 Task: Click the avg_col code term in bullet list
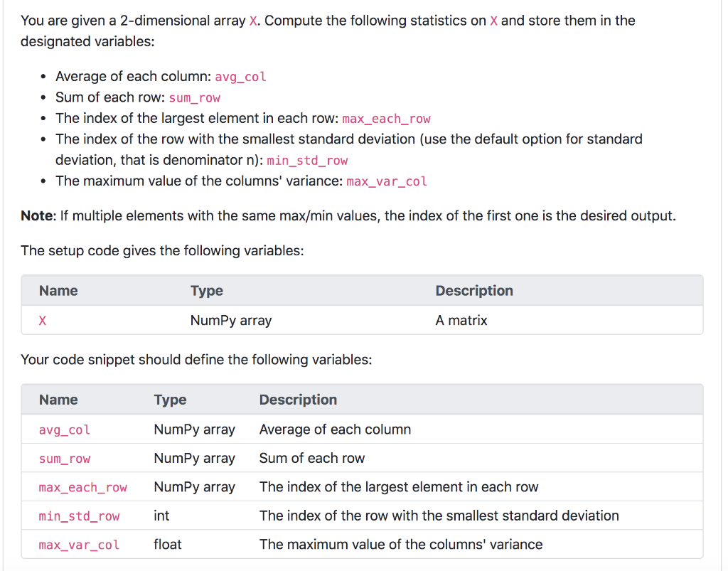point(240,77)
